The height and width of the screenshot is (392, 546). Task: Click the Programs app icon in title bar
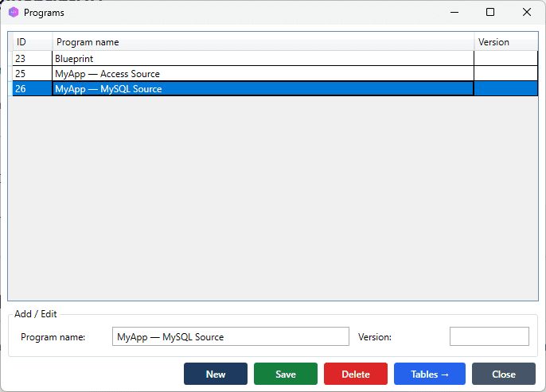(14, 13)
